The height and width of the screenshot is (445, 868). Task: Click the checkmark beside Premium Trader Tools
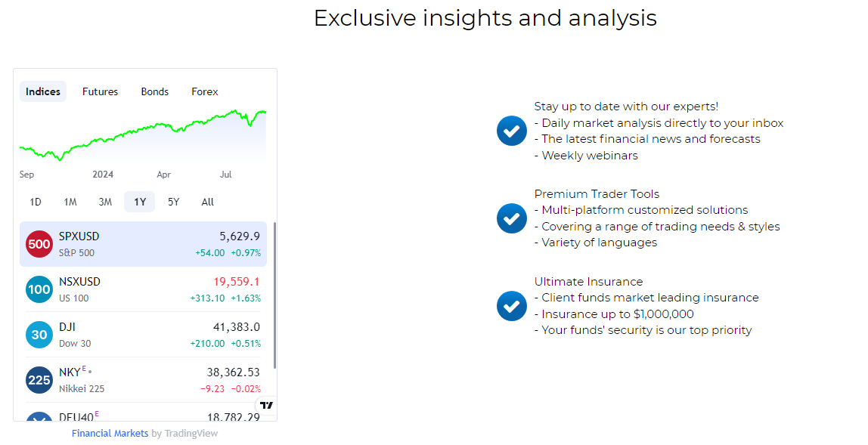point(511,218)
